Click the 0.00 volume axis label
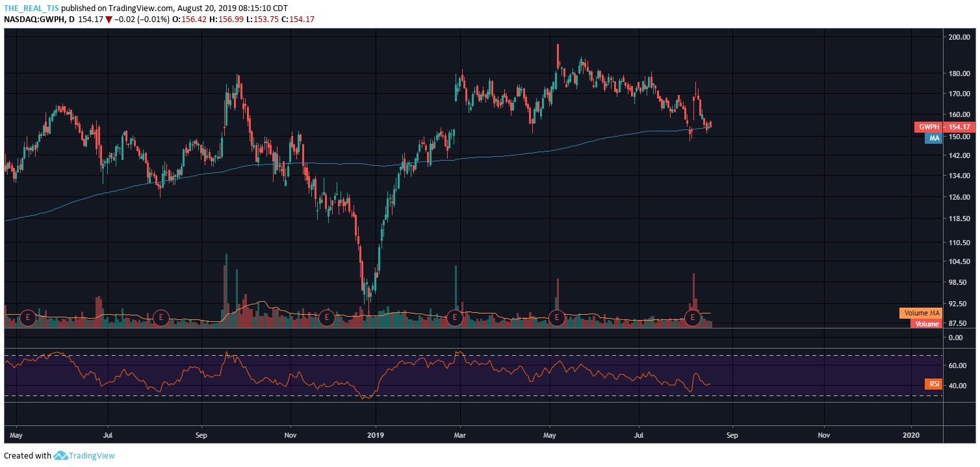 [x=955, y=338]
